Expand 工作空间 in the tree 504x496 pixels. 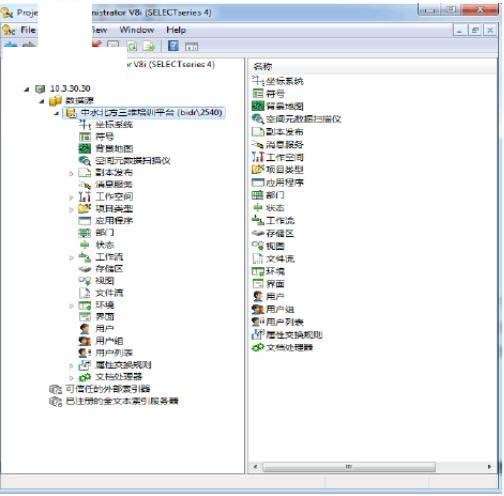(71, 197)
